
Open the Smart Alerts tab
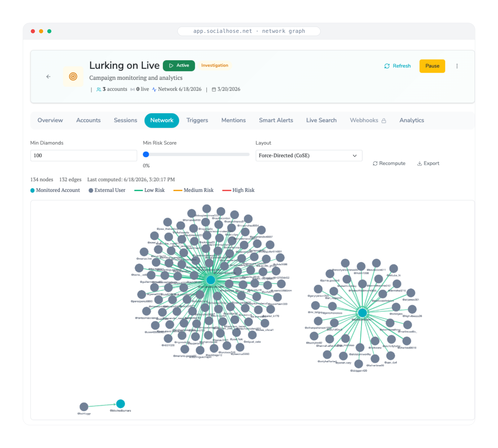(x=276, y=120)
